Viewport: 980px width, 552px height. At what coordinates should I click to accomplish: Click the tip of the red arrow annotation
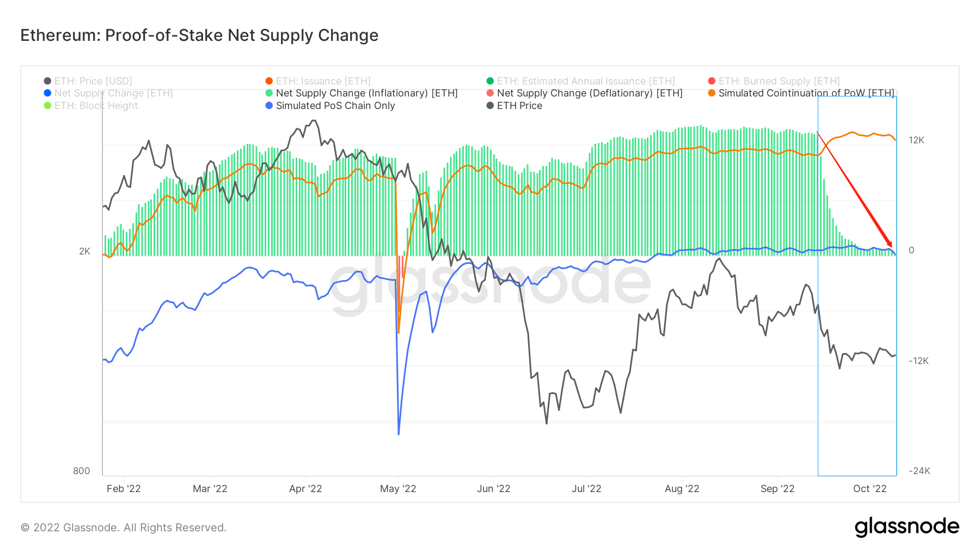[892, 247]
